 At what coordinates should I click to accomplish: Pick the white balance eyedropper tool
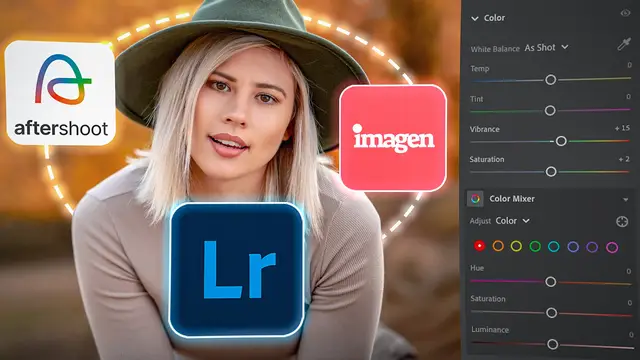tap(624, 44)
